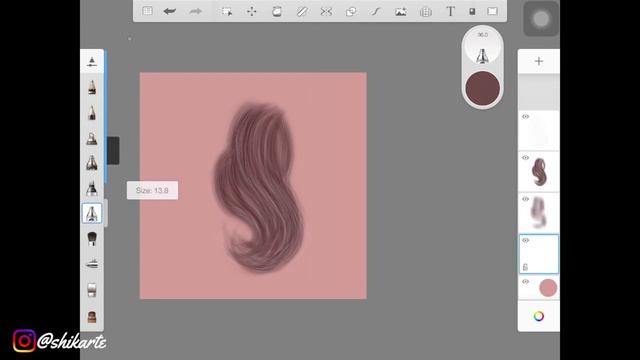Screen dimensions: 640x360
Task: Open the main menu list icon
Action: coord(147,11)
